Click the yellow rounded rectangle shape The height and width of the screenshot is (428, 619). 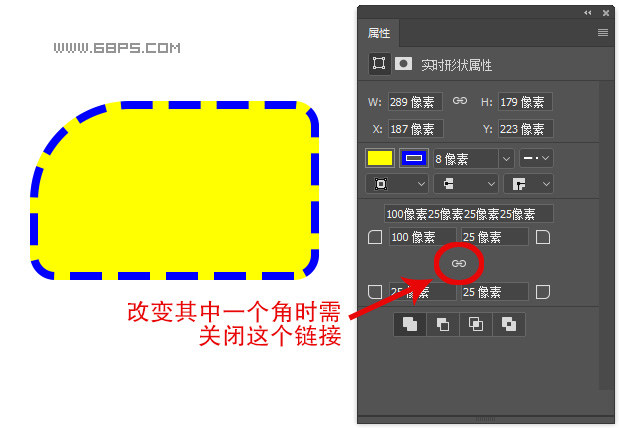(174, 191)
